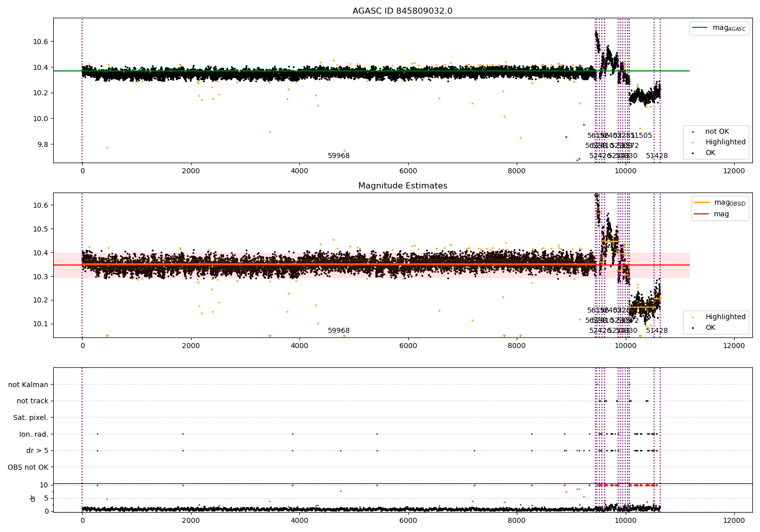Click the "10.2" y-tick in the top plot
The width and height of the screenshot is (760, 532).
click(41, 93)
